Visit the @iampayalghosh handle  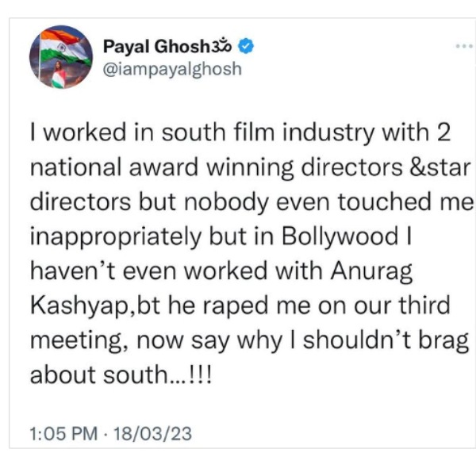click(x=171, y=68)
